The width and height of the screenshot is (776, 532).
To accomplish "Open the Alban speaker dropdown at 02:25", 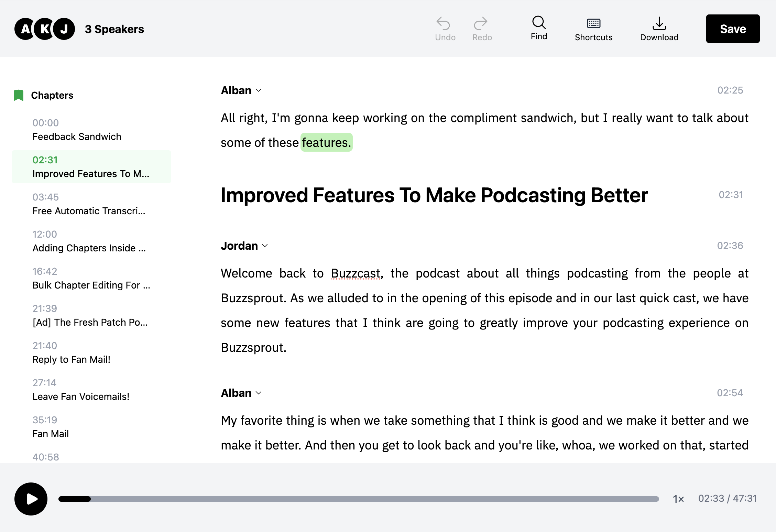I will [x=259, y=90].
